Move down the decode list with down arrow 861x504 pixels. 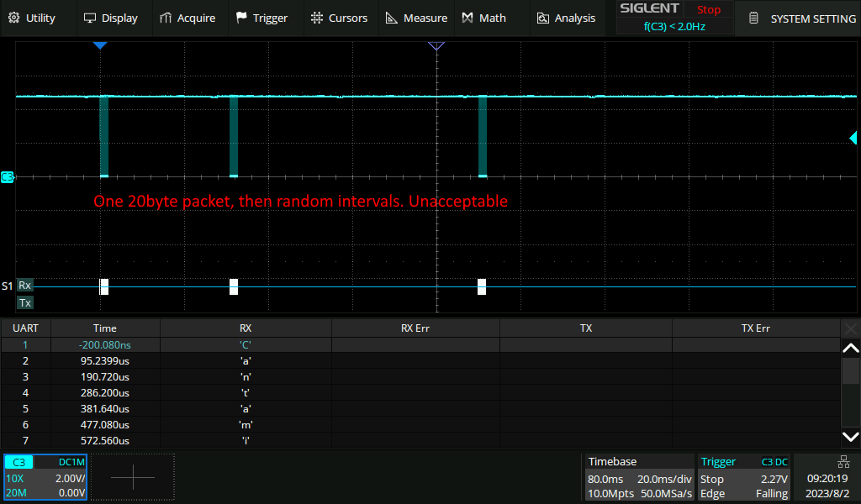(851, 437)
